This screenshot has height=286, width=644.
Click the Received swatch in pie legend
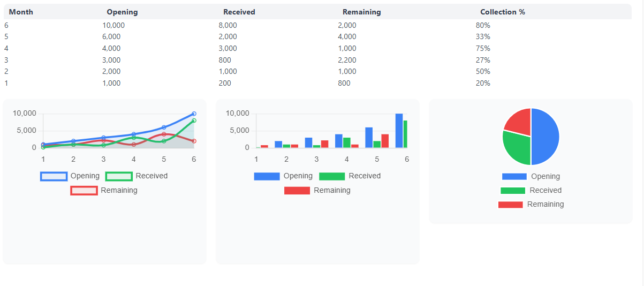tap(513, 191)
